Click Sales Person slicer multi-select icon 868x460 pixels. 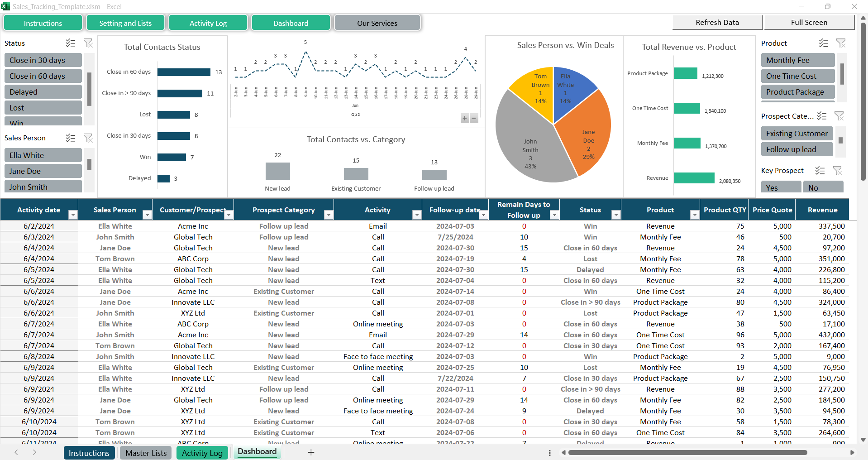point(71,138)
